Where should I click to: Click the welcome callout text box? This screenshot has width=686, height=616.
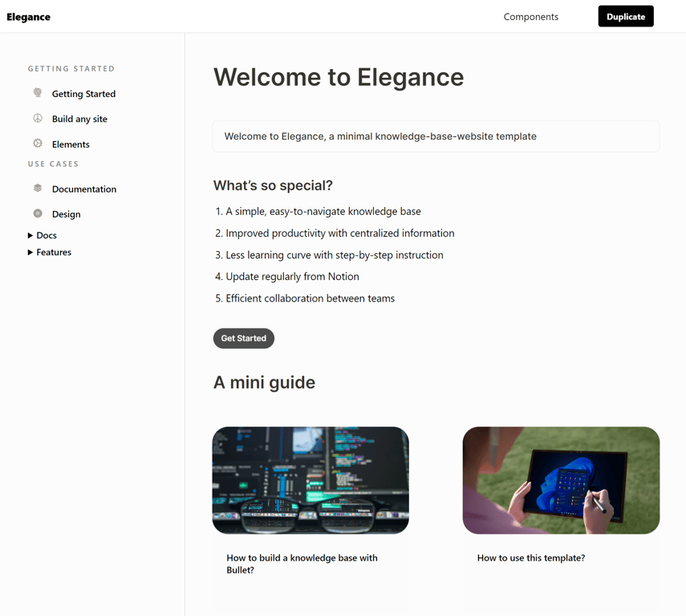(x=436, y=136)
